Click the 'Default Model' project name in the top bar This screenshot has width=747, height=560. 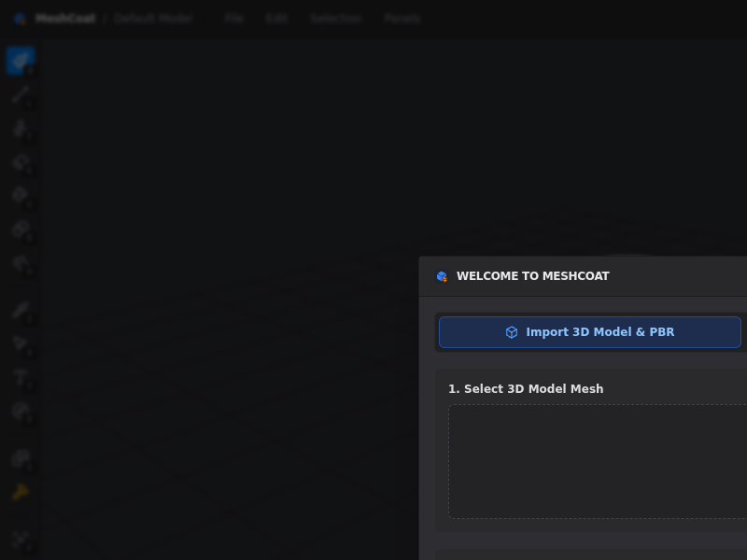153,19
